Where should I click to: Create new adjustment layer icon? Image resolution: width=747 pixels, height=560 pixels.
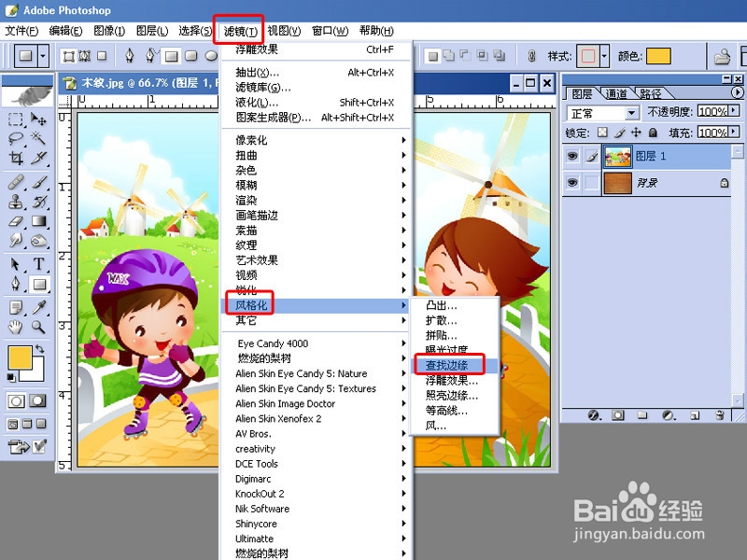click(669, 415)
